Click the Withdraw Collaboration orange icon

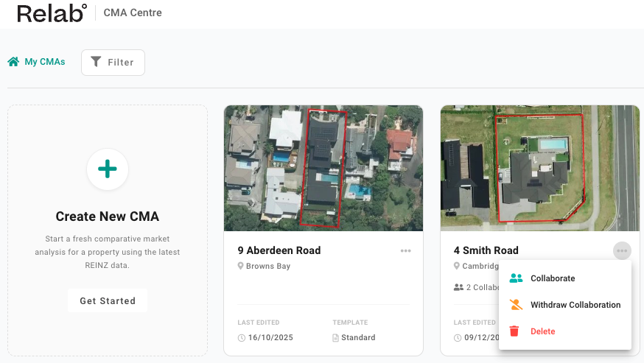tap(516, 305)
